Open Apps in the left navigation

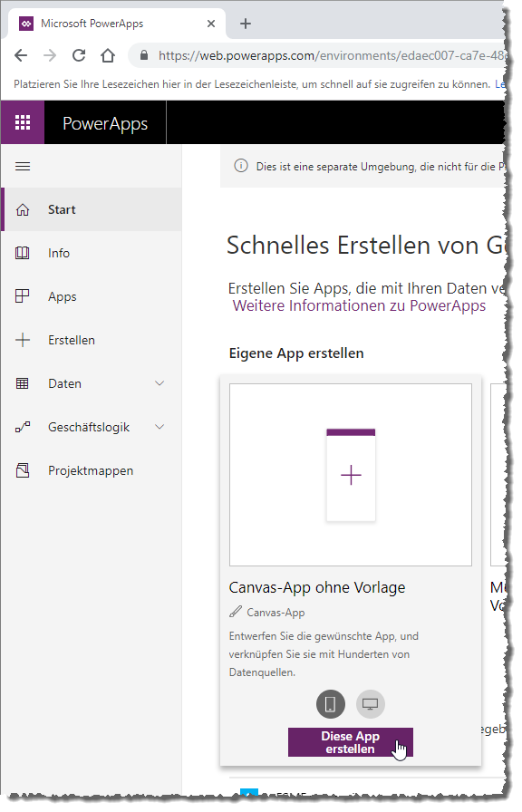coord(92,296)
